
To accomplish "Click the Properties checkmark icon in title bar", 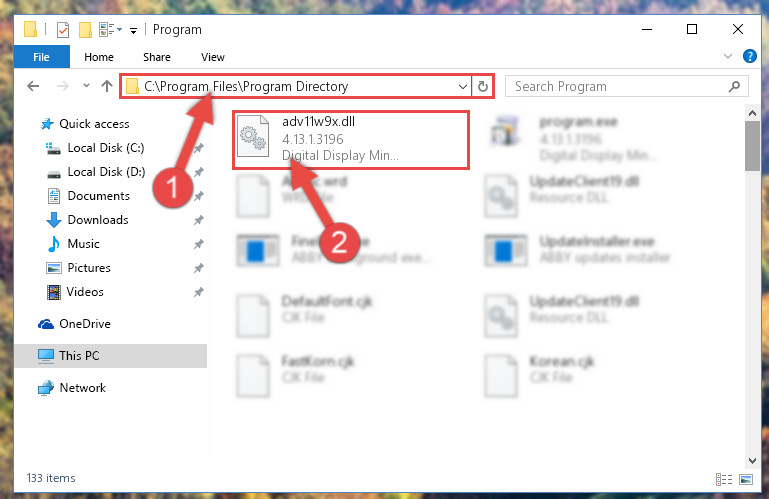I will click(x=63, y=30).
